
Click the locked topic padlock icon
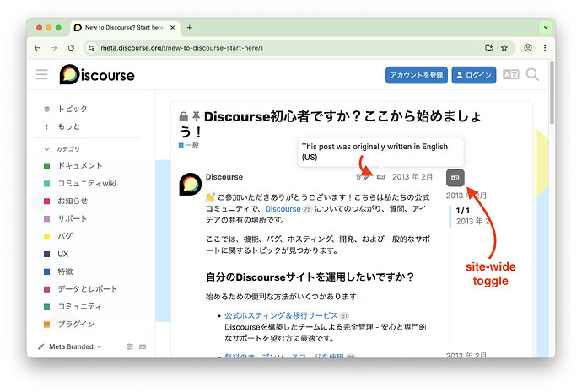[183, 116]
